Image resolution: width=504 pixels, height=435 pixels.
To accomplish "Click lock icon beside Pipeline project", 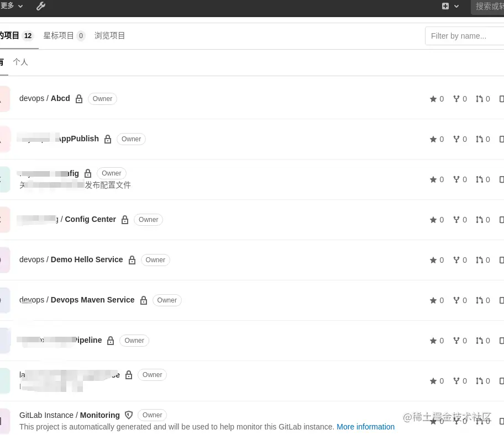I will (x=111, y=341).
